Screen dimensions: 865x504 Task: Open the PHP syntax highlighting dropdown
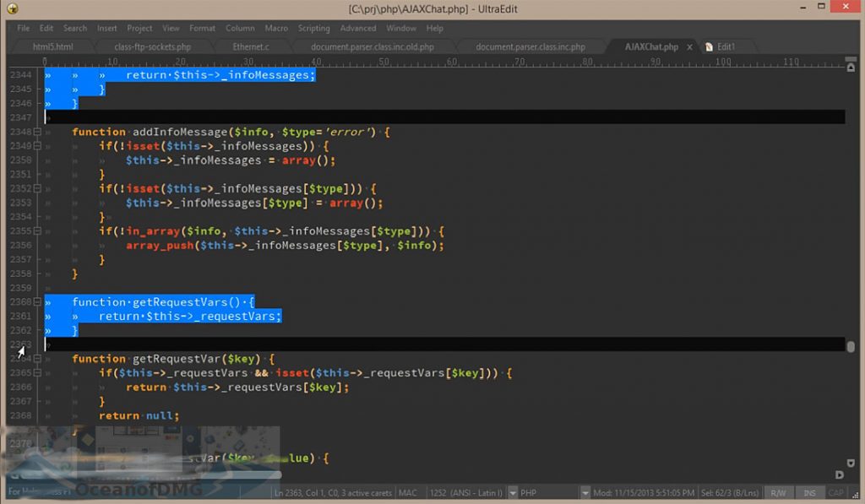[585, 492]
